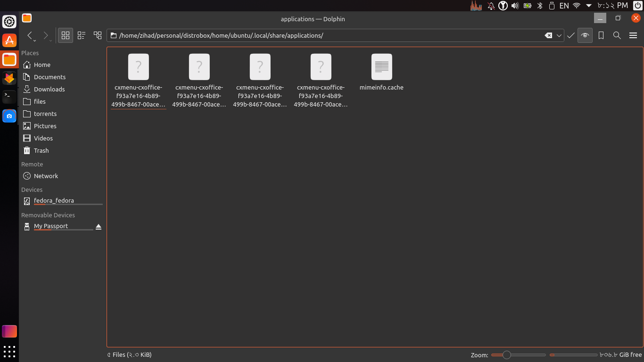This screenshot has width=644, height=362.
Task: Mute system volume in the tray
Action: tap(515, 6)
